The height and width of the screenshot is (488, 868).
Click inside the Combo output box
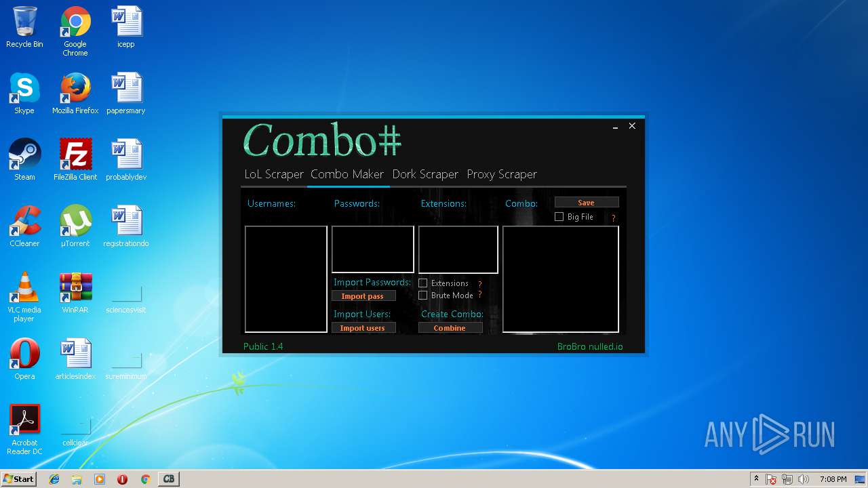coord(561,279)
